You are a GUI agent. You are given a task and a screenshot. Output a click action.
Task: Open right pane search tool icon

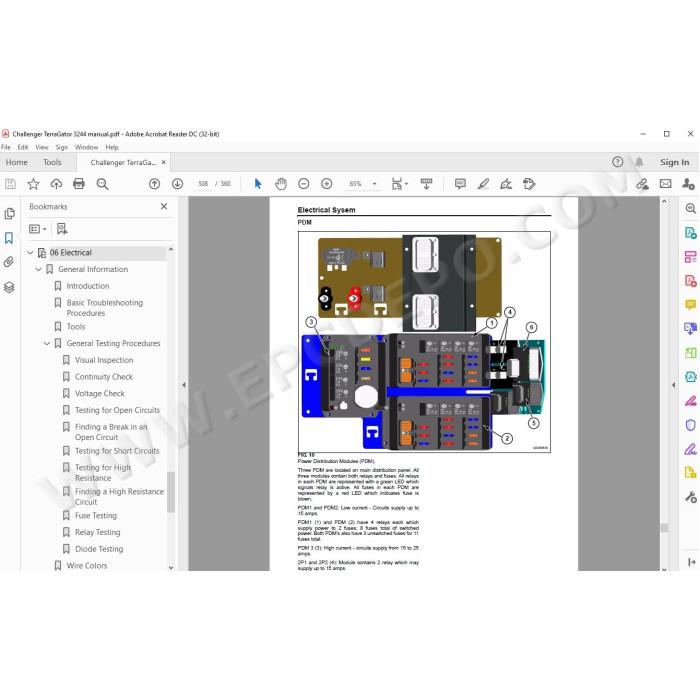click(x=690, y=208)
